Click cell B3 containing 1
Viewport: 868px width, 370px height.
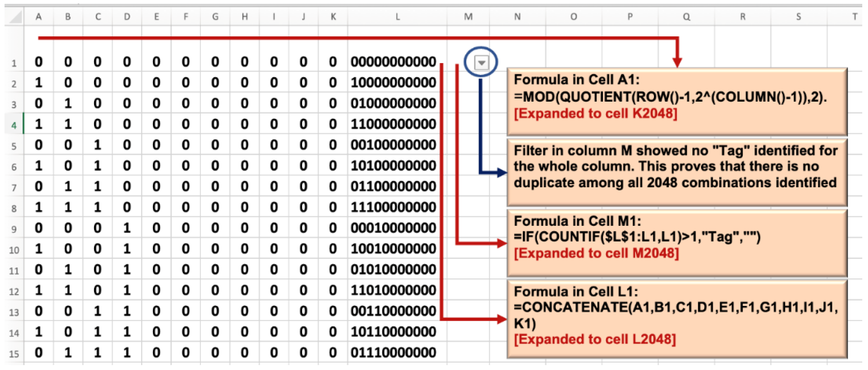tap(68, 103)
